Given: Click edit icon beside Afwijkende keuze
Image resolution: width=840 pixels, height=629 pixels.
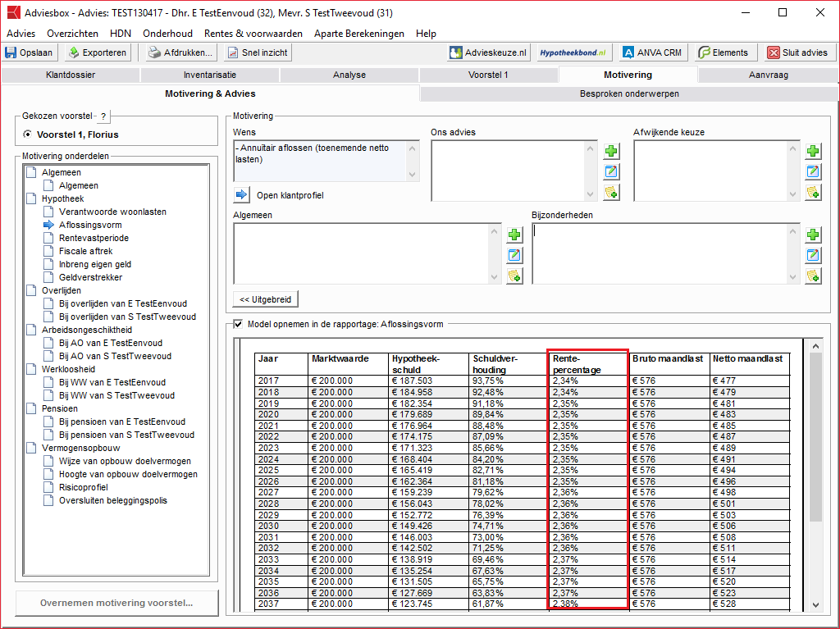Looking at the screenshot, I should pyautogui.click(x=813, y=171).
